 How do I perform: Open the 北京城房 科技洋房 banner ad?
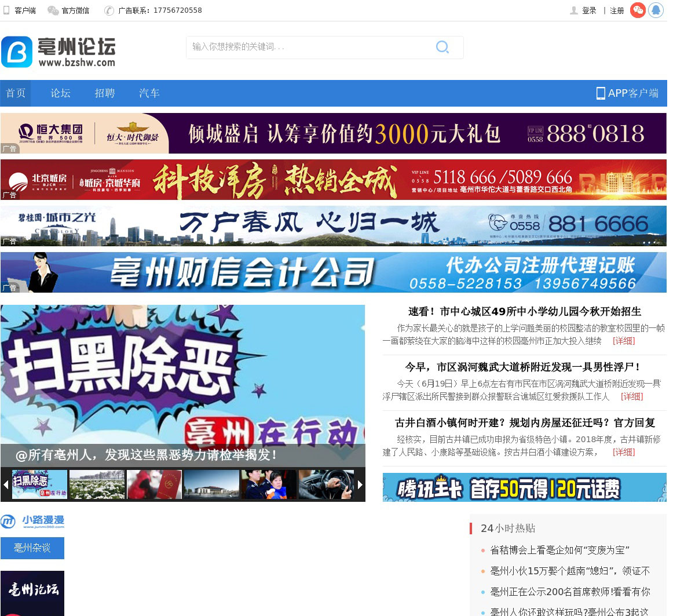pos(334,180)
